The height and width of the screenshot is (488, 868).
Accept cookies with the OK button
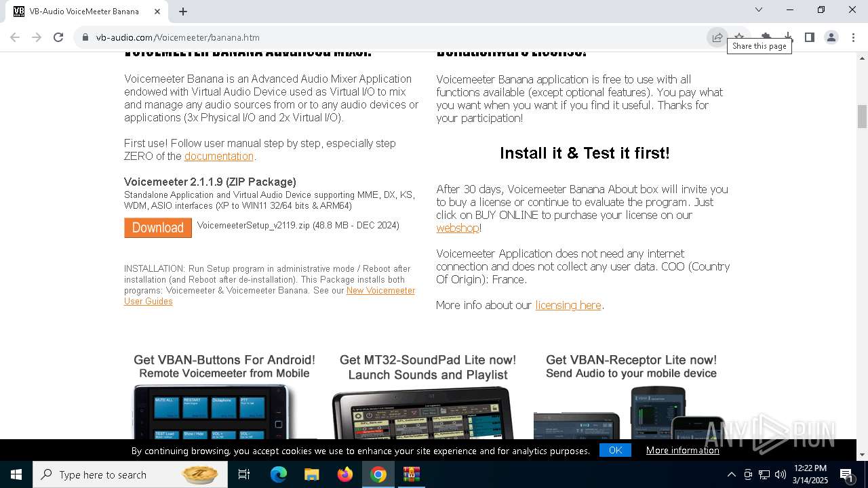(x=615, y=450)
